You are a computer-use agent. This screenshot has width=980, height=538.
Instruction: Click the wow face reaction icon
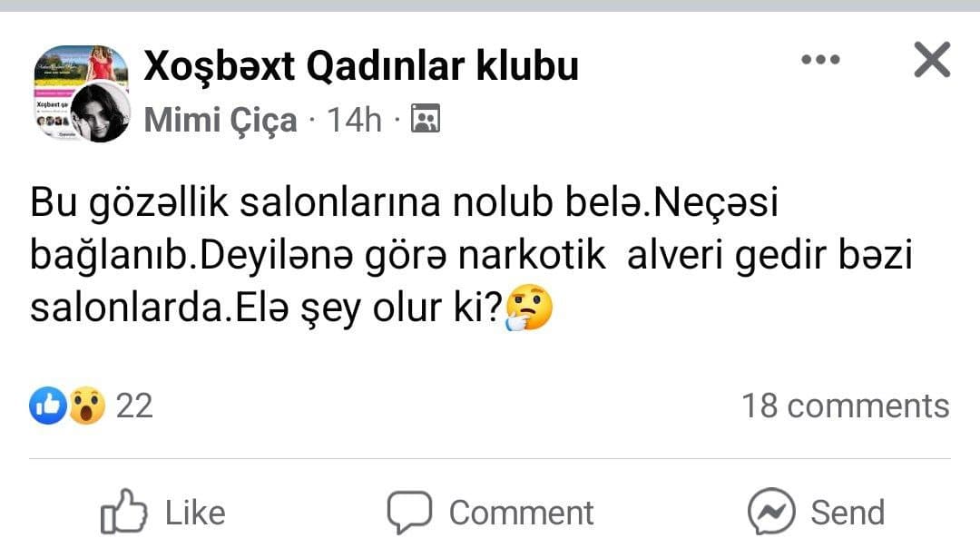pos(86,406)
